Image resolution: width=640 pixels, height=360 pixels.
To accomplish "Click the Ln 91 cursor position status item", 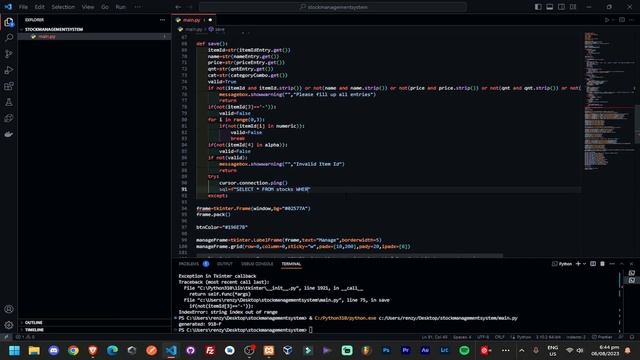I will (435, 337).
